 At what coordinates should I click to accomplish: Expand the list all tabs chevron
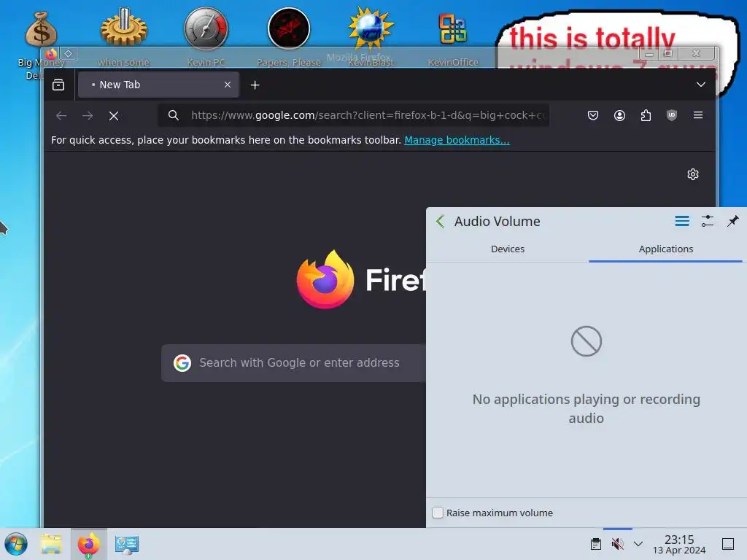pyautogui.click(x=700, y=85)
